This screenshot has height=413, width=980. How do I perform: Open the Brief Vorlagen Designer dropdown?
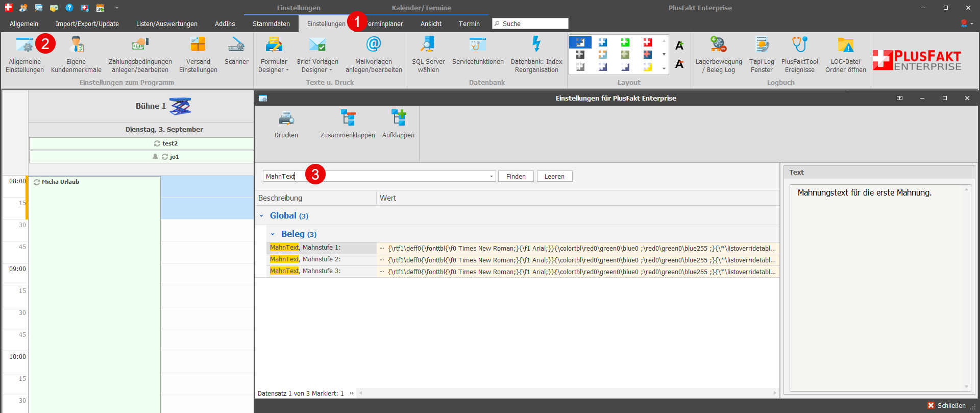(317, 55)
